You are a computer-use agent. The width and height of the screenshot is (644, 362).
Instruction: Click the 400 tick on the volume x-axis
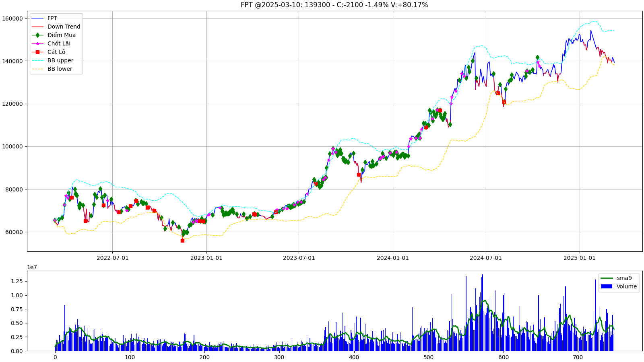[354, 357]
